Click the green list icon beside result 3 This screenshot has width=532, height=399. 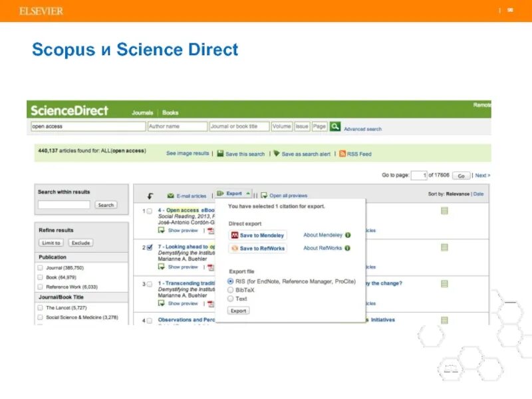[444, 284]
